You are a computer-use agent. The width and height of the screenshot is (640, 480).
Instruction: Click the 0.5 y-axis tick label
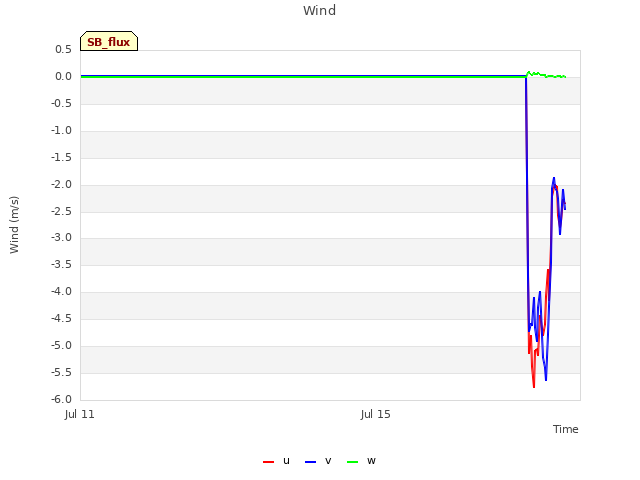[63, 49]
